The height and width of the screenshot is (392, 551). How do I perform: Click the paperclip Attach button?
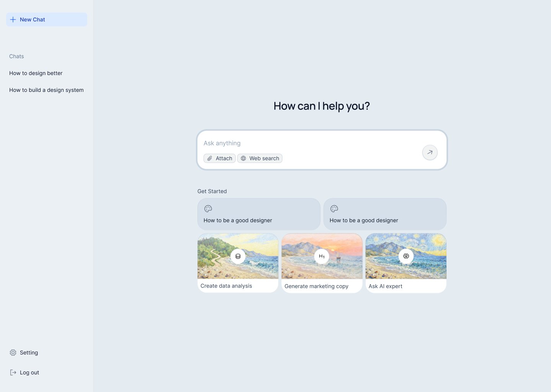pyautogui.click(x=220, y=158)
